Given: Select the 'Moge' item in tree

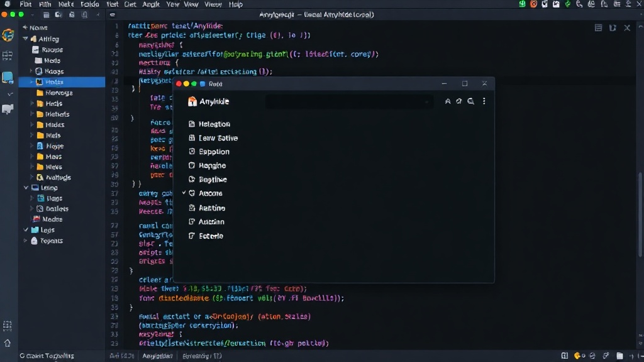Looking at the screenshot, I should [x=50, y=146].
